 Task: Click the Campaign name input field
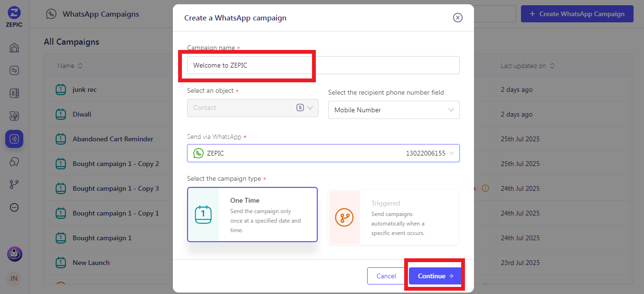coord(323,65)
